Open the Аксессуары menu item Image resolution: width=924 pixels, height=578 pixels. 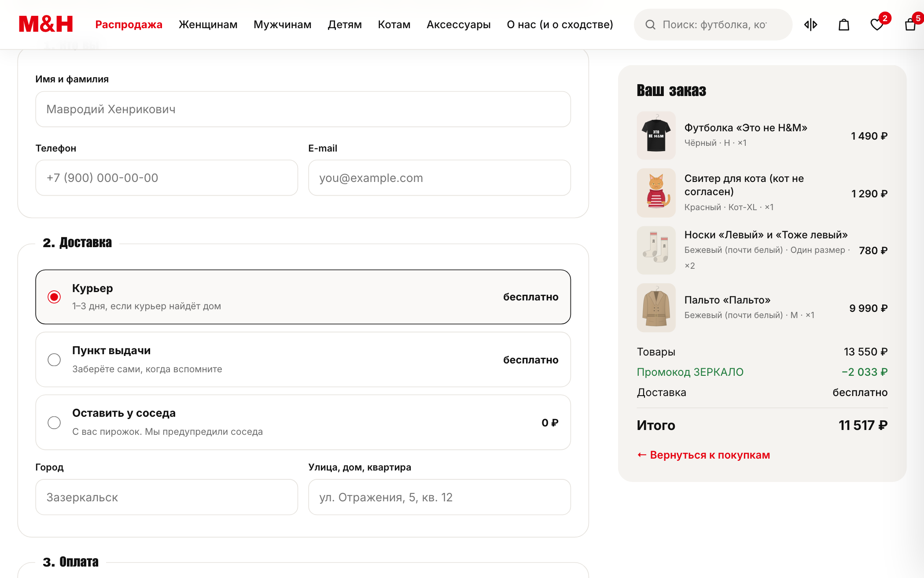(x=459, y=25)
